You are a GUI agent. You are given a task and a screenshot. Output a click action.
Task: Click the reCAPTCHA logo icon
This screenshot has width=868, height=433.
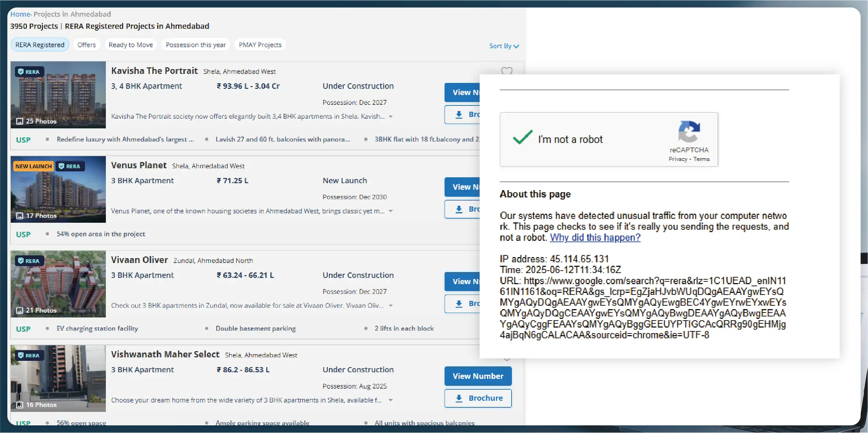(x=689, y=131)
